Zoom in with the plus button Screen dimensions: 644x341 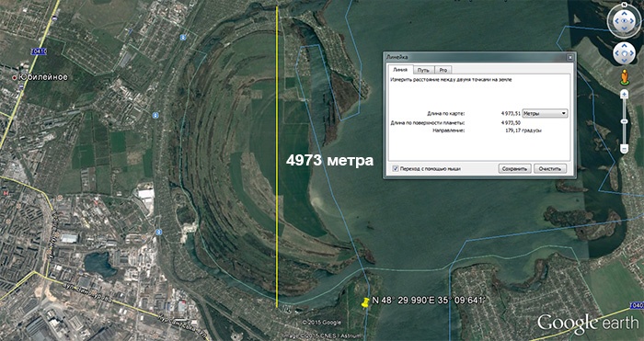point(625,95)
